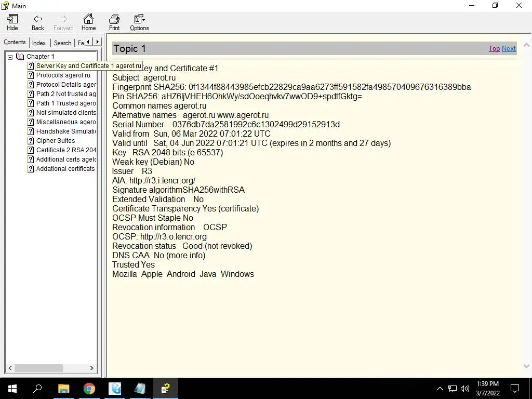Open Path 1 Trusted topic

tap(66, 103)
